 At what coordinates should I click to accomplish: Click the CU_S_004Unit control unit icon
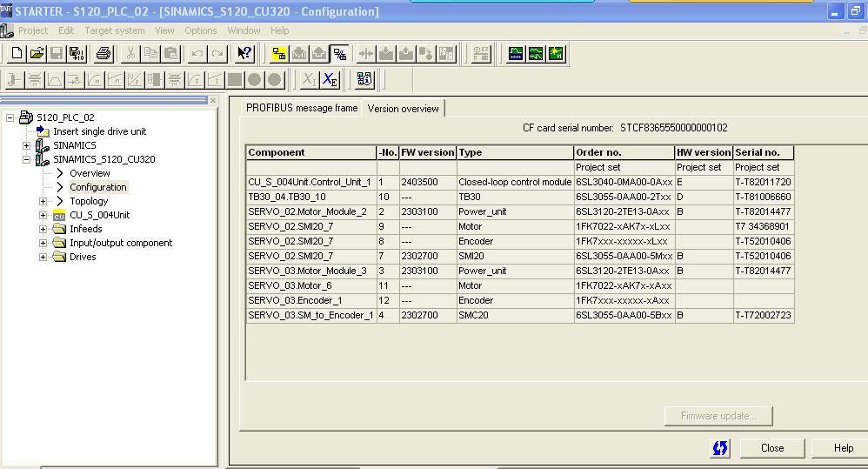pyautogui.click(x=59, y=216)
